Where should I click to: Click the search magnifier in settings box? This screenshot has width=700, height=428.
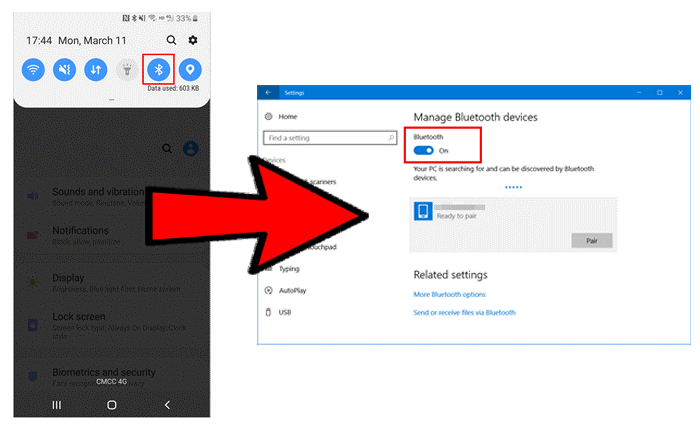(391, 138)
